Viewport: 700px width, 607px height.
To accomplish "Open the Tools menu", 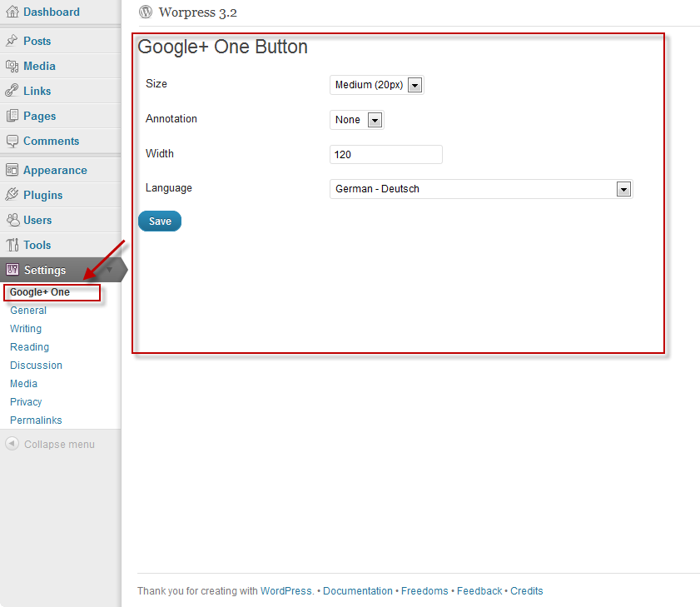I will point(37,245).
